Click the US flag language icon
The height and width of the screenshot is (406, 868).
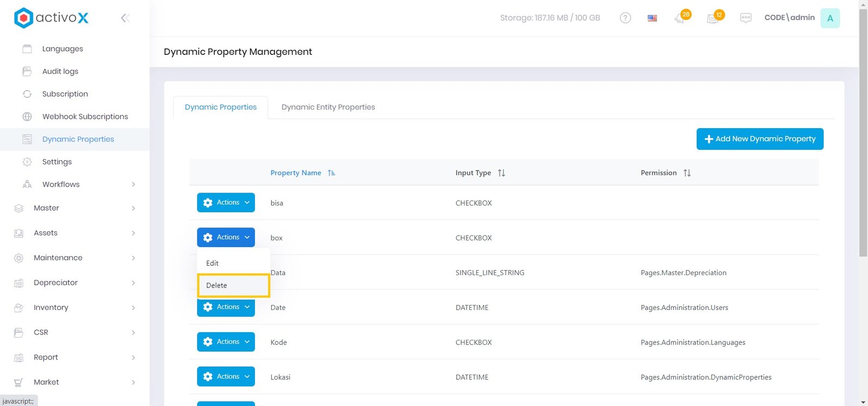tap(652, 18)
